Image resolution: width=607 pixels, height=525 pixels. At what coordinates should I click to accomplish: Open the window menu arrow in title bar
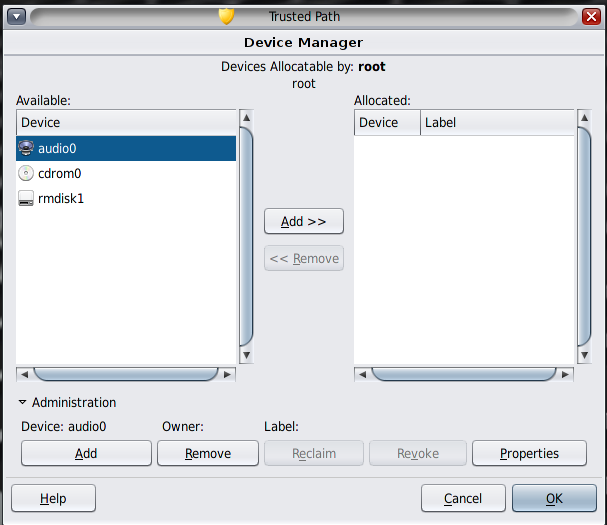[17, 17]
